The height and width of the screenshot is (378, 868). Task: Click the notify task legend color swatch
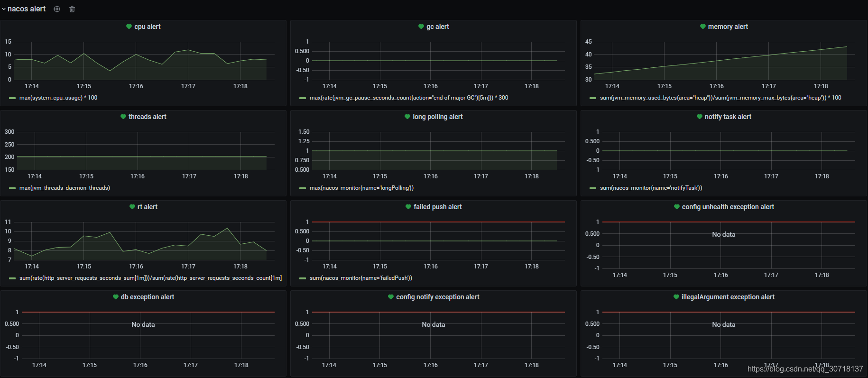[593, 188]
